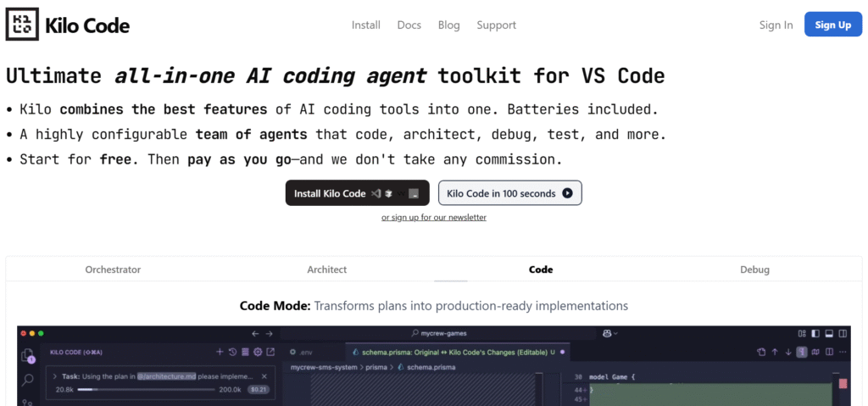Click the newsletter sign up link

point(434,217)
